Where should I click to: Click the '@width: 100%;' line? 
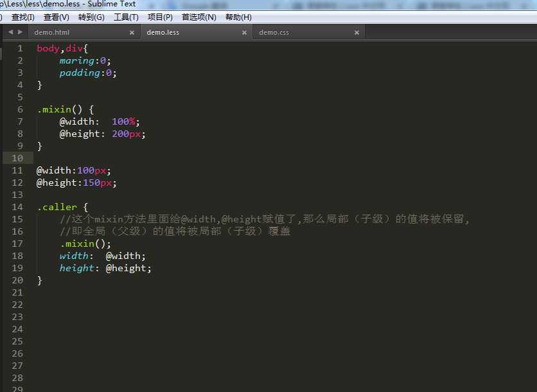[100, 121]
